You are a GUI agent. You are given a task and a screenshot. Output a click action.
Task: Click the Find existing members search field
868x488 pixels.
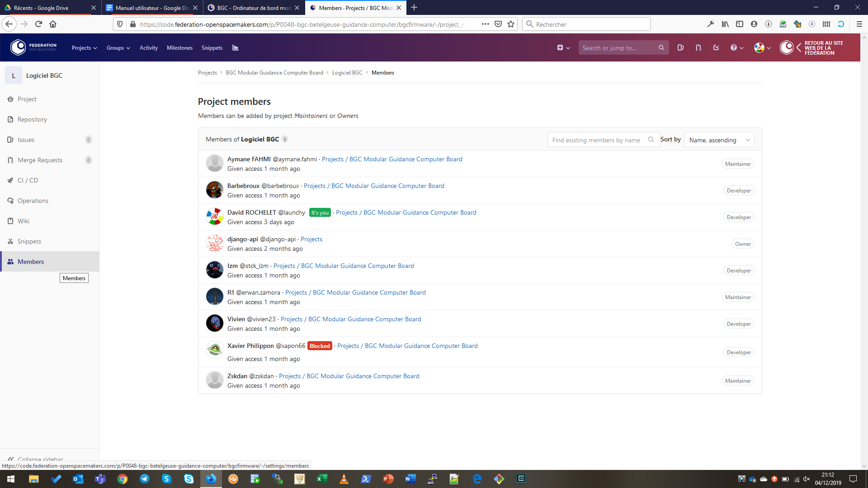point(596,140)
